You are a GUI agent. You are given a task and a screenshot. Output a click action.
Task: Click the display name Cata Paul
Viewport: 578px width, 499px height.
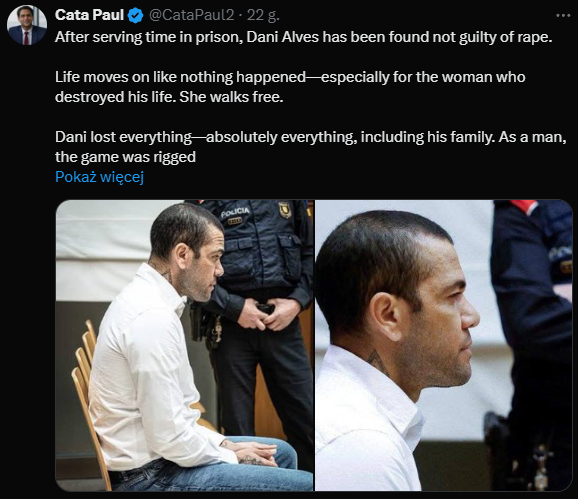[x=90, y=15]
